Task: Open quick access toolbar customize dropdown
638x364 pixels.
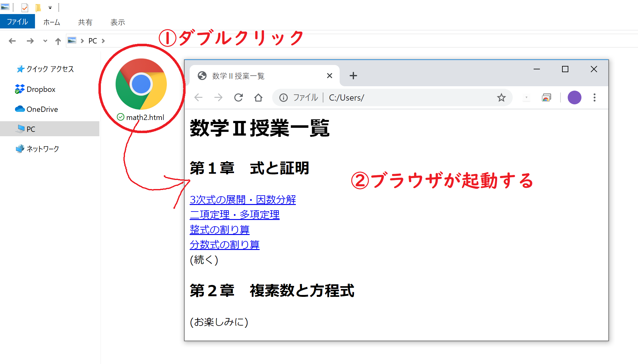Action: [x=50, y=7]
